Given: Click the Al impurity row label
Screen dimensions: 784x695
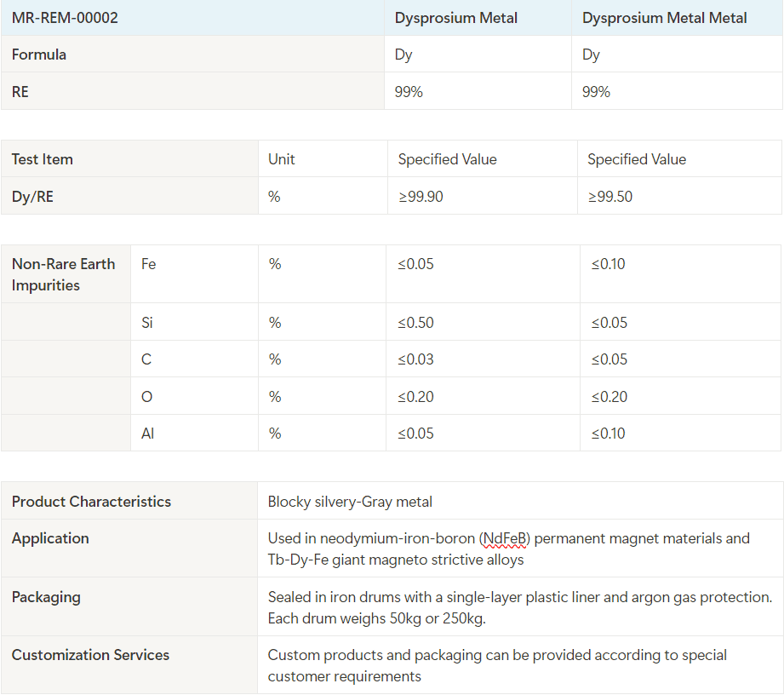Looking at the screenshot, I should 147,433.
